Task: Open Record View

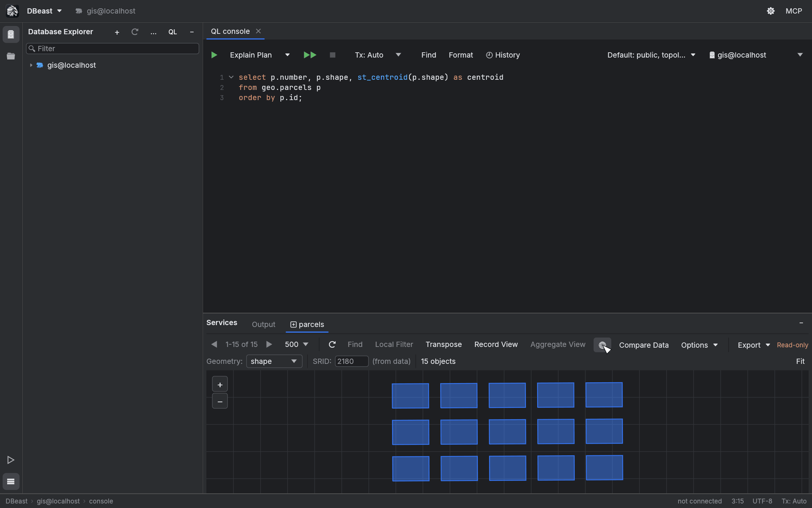Action: [x=496, y=344]
